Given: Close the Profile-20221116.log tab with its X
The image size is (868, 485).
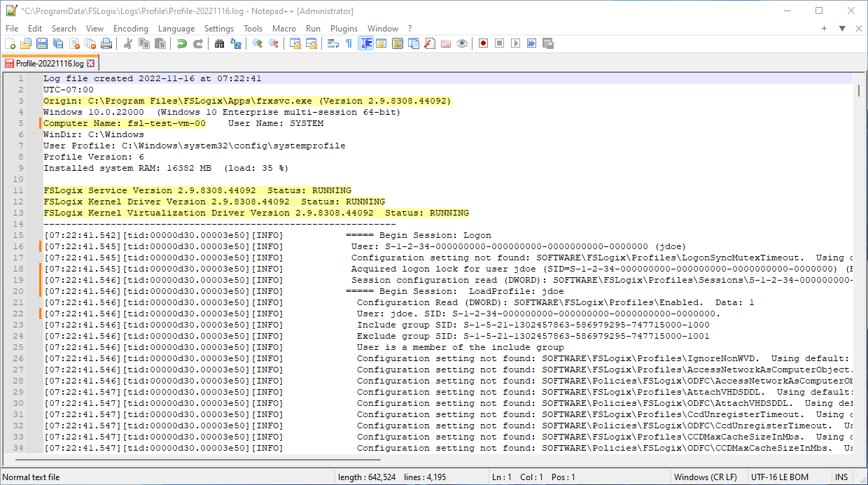Looking at the screenshot, I should [90, 63].
